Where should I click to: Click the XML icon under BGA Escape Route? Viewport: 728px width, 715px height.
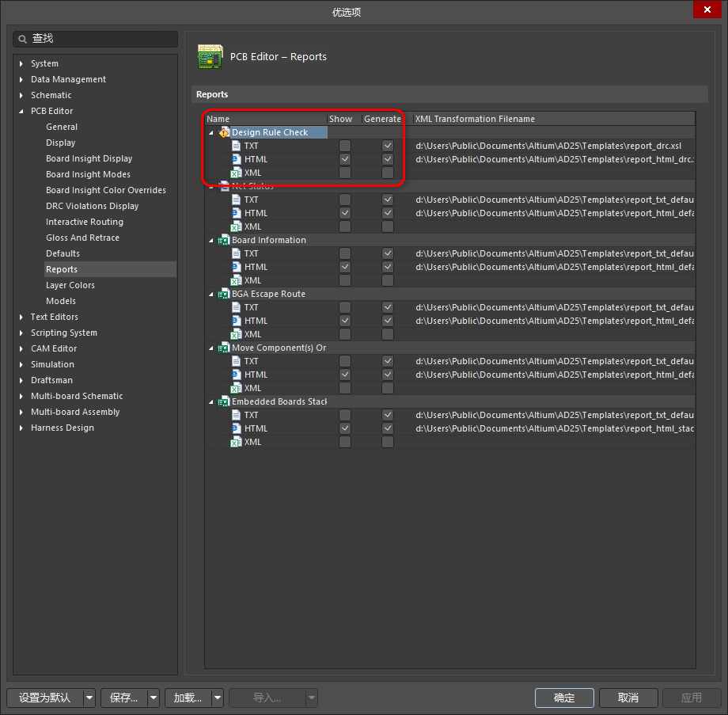point(237,334)
